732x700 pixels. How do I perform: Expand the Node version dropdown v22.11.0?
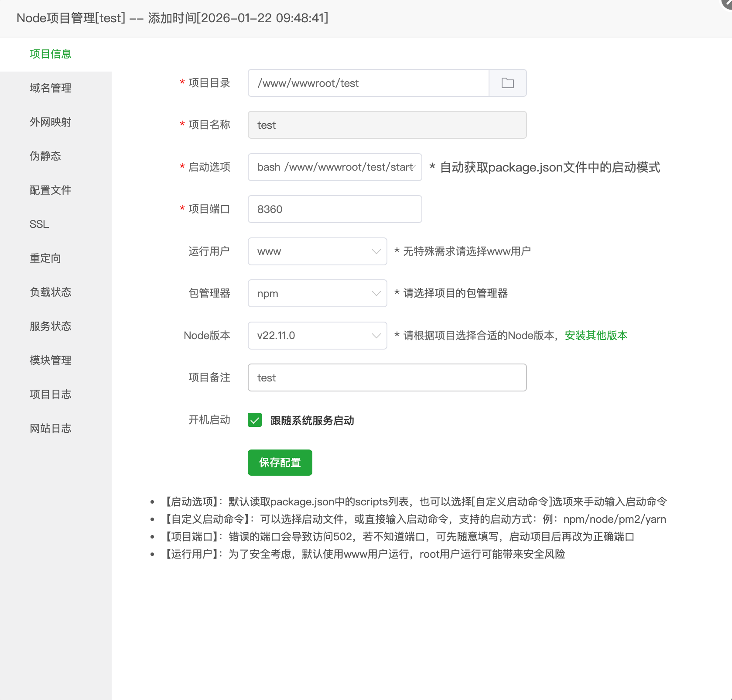coord(317,336)
